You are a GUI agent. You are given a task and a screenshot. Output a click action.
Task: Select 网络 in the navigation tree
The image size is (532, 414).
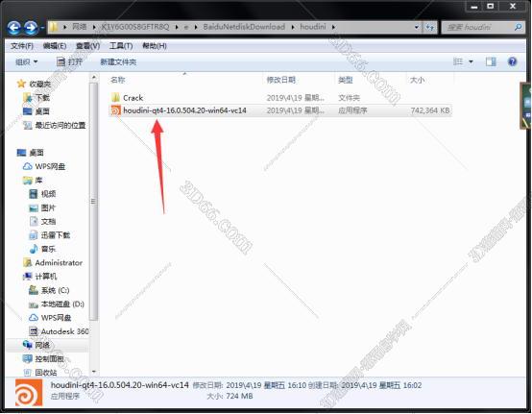[42, 346]
